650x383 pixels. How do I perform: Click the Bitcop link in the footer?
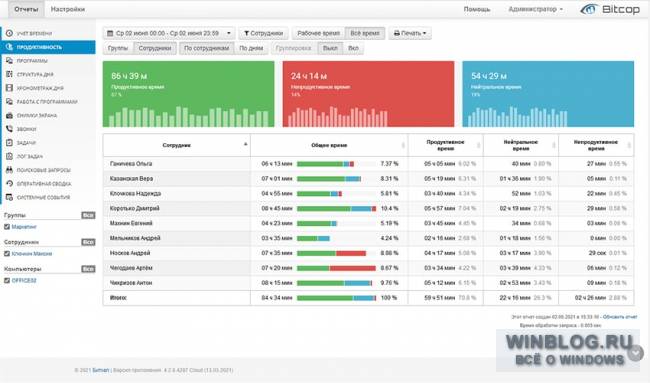pos(101,370)
